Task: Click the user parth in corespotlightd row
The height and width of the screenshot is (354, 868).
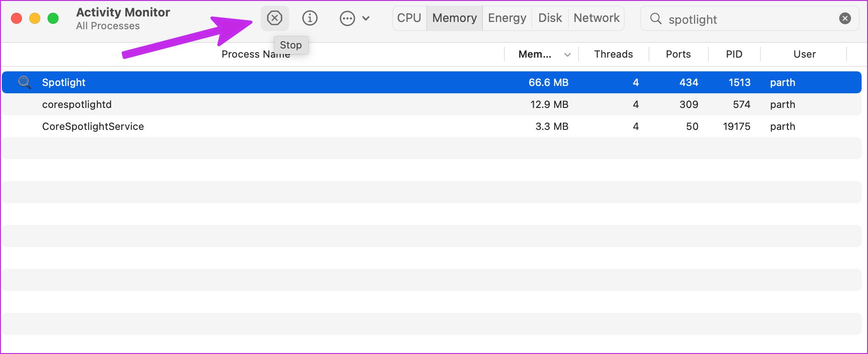Action: [x=782, y=104]
